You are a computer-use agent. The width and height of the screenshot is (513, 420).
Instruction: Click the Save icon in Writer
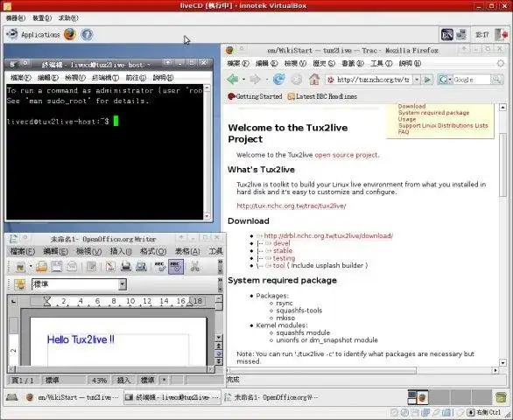pyautogui.click(x=57, y=267)
